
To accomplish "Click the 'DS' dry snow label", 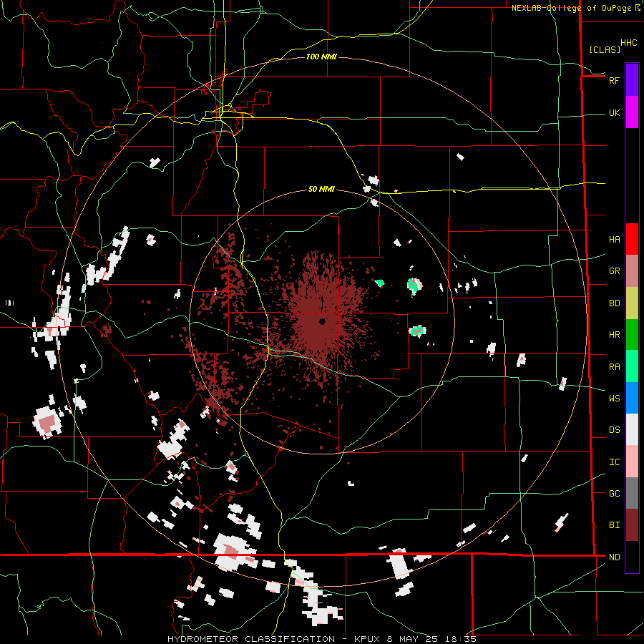I will [614, 430].
